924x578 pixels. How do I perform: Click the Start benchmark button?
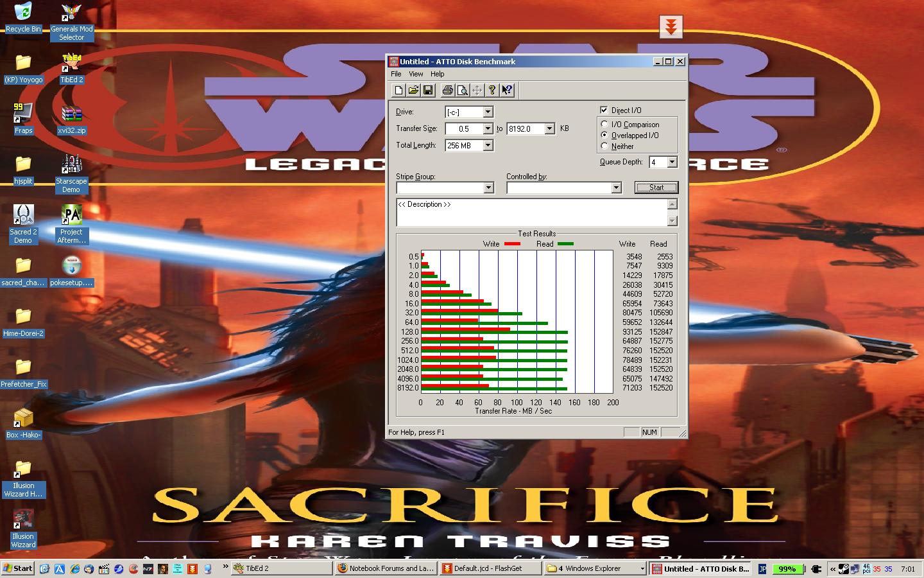[x=656, y=188]
